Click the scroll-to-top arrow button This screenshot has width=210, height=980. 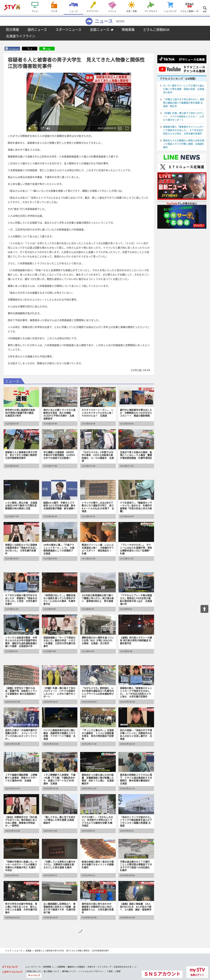(204, 609)
